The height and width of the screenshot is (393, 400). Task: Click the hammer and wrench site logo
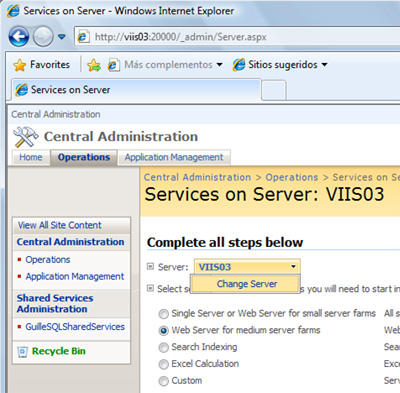(x=25, y=137)
